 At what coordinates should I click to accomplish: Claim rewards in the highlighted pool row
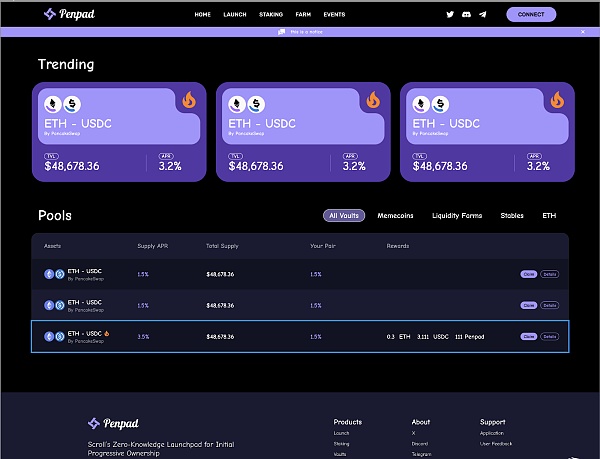coord(528,337)
